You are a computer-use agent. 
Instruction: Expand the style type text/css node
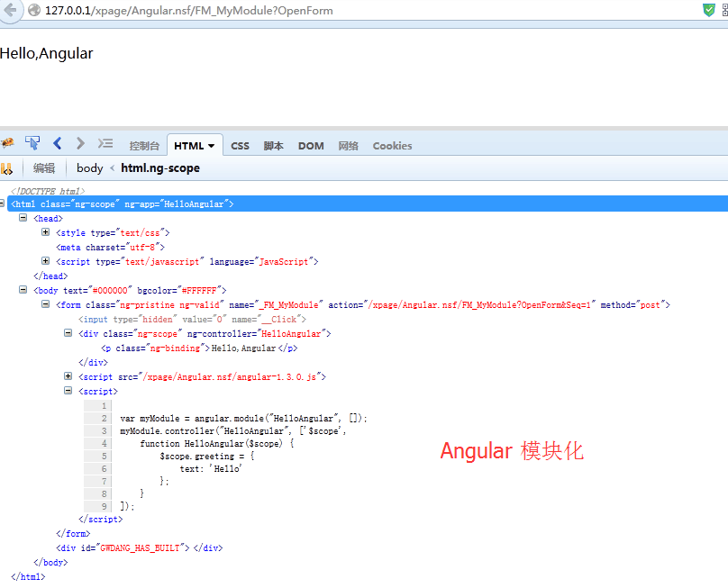[45, 232]
